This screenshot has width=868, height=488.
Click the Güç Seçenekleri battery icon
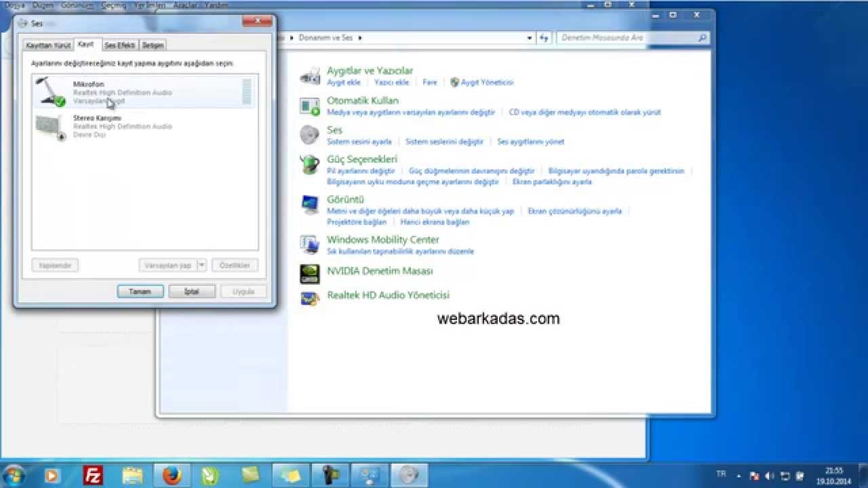[x=310, y=164]
